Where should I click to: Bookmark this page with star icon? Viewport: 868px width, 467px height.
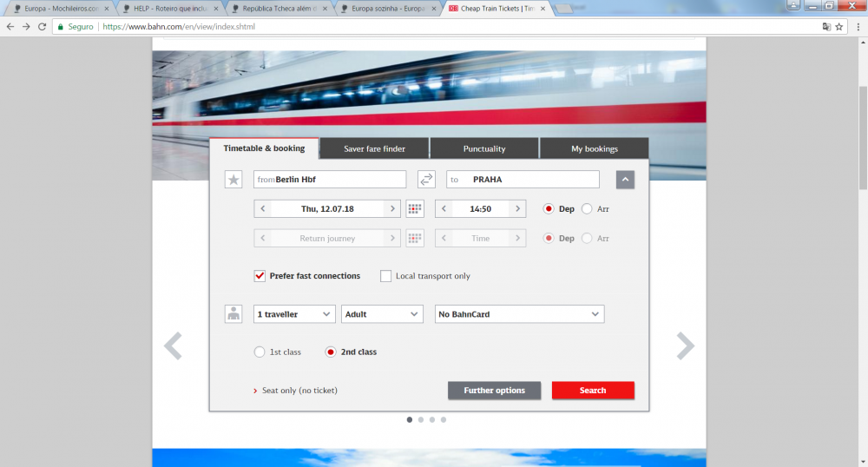click(x=839, y=27)
